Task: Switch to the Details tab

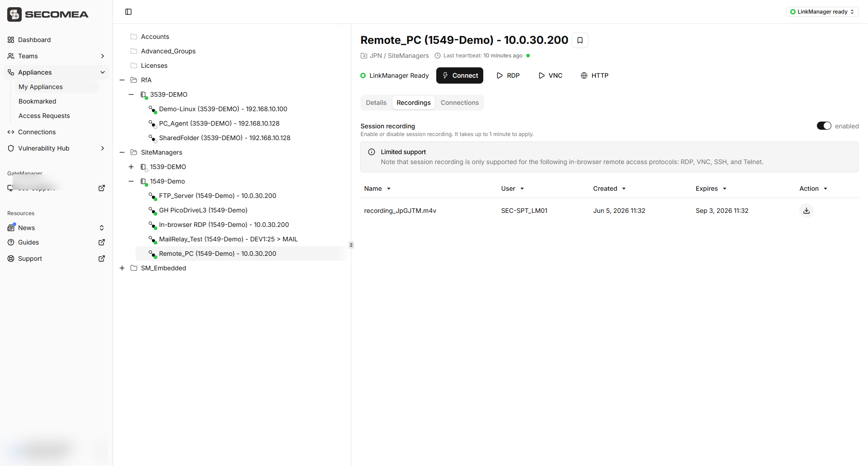Action: pos(376,103)
